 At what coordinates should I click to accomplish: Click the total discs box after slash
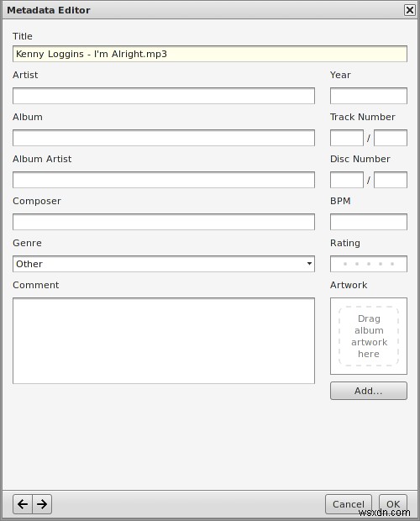click(391, 180)
